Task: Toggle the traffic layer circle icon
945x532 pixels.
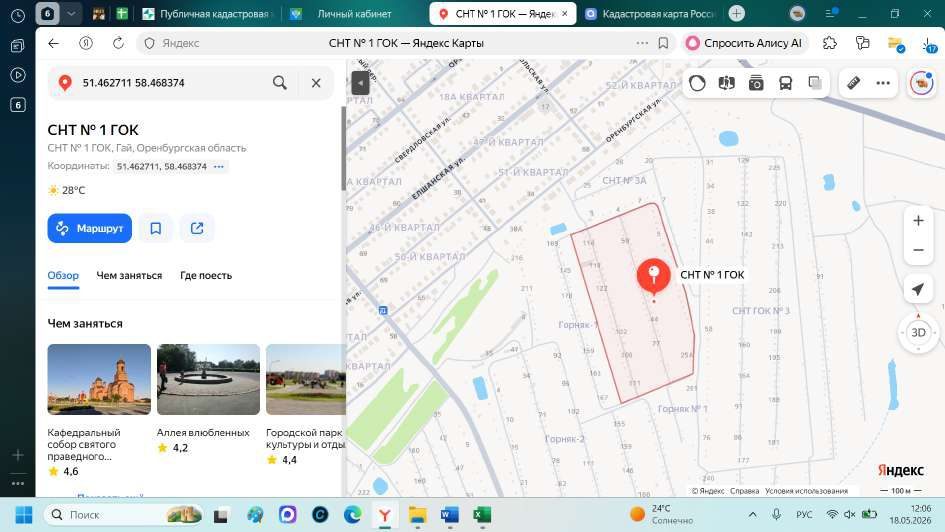Action: pos(697,83)
